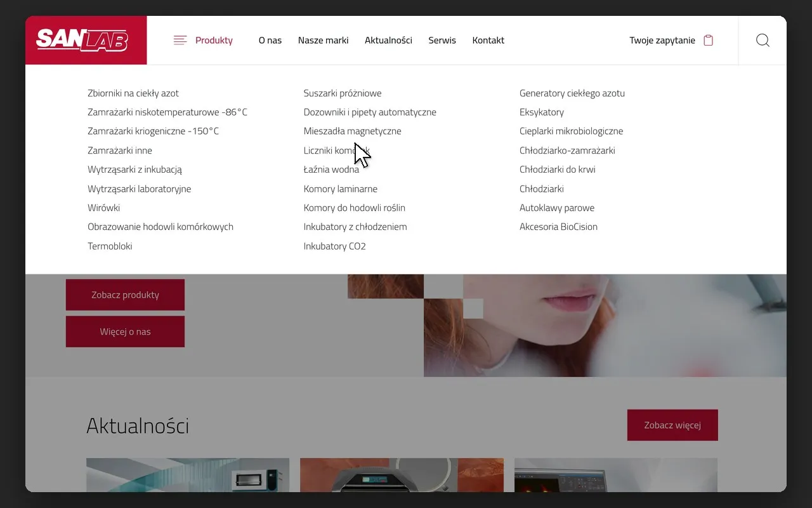
Task: Open Serwis navigation item
Action: coord(442,40)
